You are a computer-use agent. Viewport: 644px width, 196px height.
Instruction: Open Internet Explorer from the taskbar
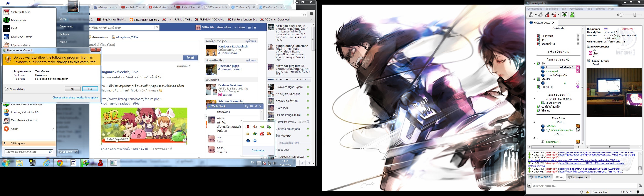tap(47, 163)
